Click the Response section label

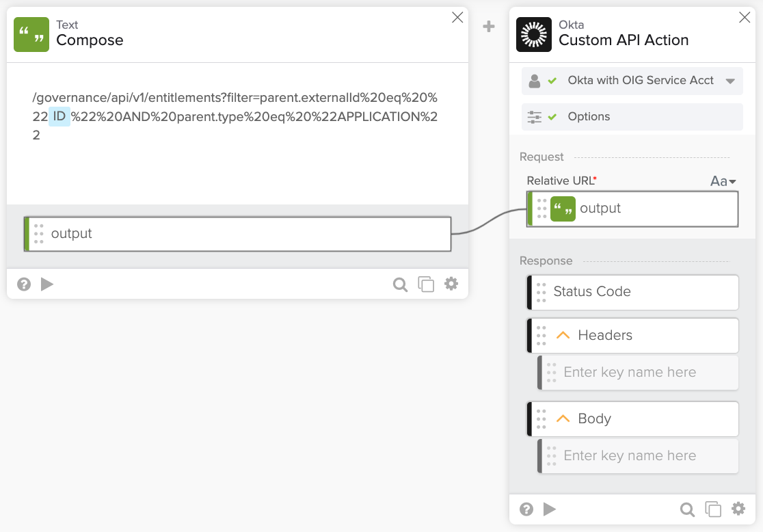click(546, 261)
